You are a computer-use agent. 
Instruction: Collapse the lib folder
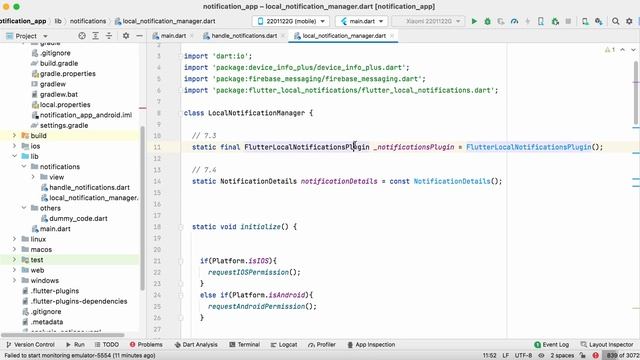pos(14,156)
